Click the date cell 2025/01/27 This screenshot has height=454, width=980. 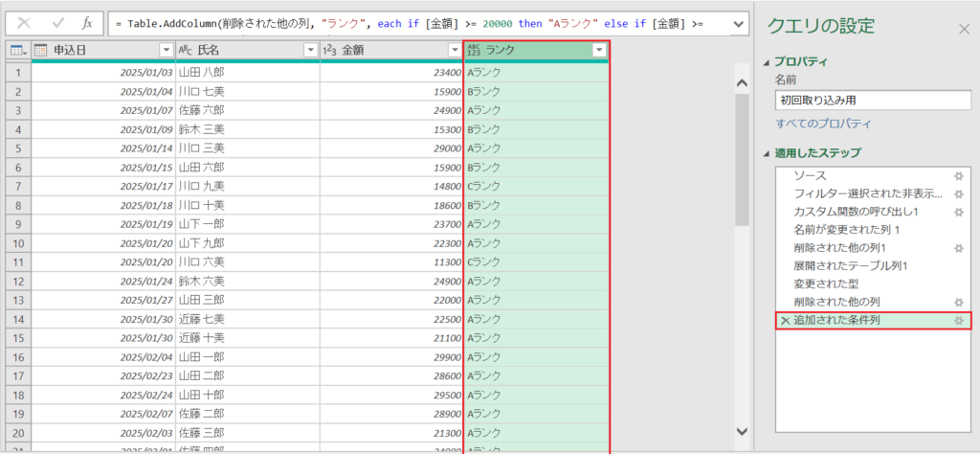click(103, 300)
